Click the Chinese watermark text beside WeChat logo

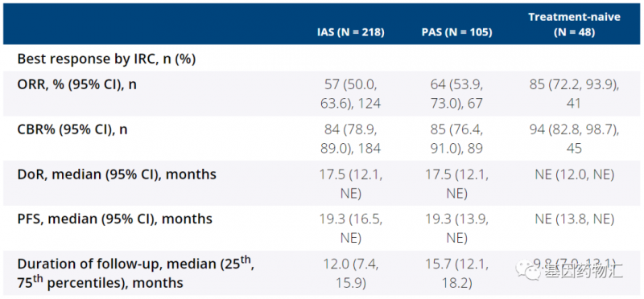click(583, 271)
